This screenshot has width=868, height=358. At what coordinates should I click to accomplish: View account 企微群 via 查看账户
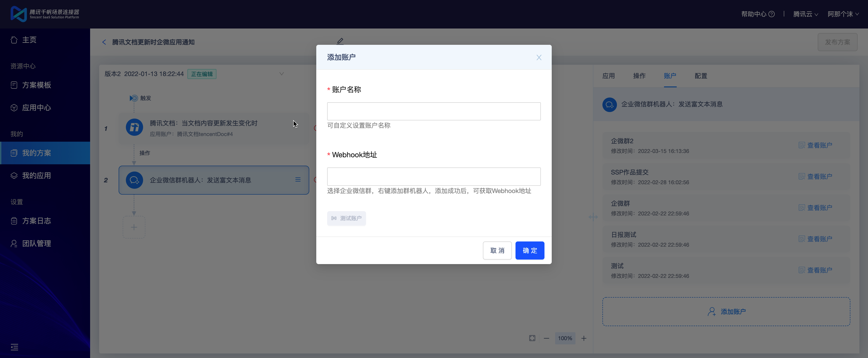(x=815, y=208)
